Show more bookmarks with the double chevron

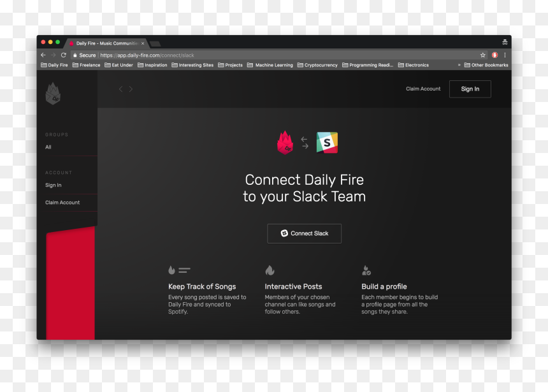click(x=459, y=65)
